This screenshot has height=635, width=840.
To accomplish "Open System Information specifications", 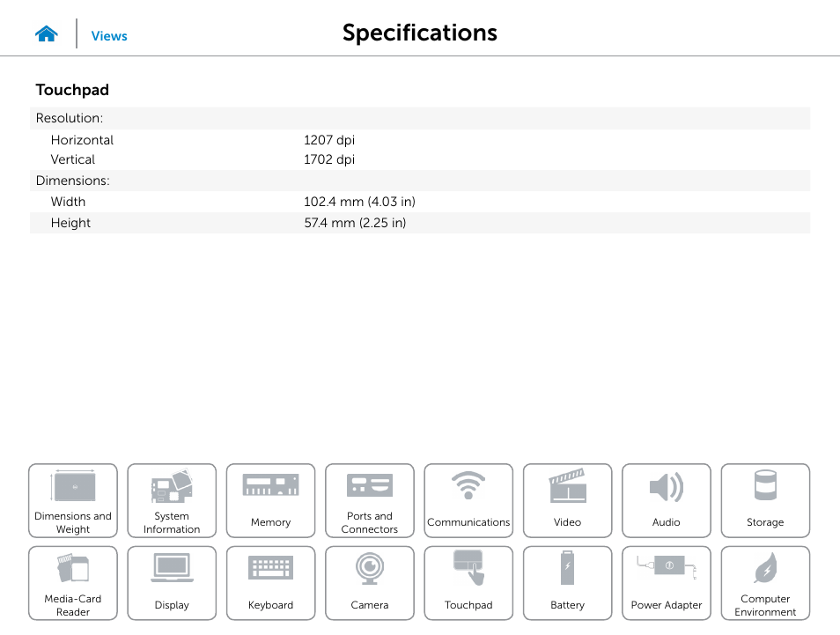I will pos(172,500).
